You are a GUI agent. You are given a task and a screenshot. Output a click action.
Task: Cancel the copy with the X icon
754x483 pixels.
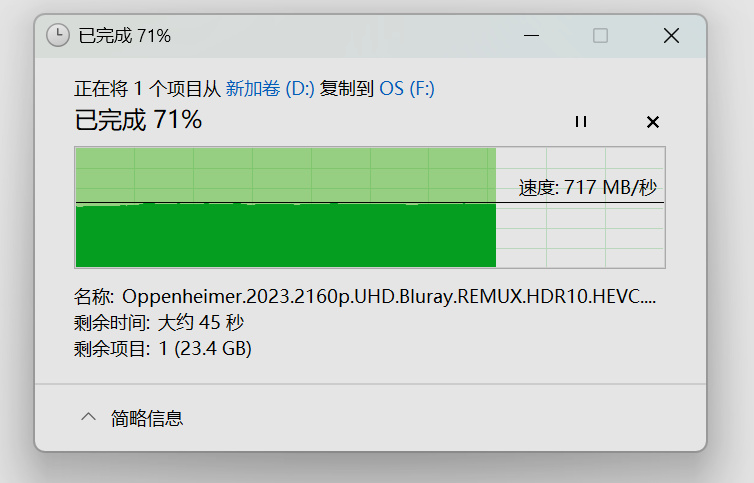click(x=653, y=122)
